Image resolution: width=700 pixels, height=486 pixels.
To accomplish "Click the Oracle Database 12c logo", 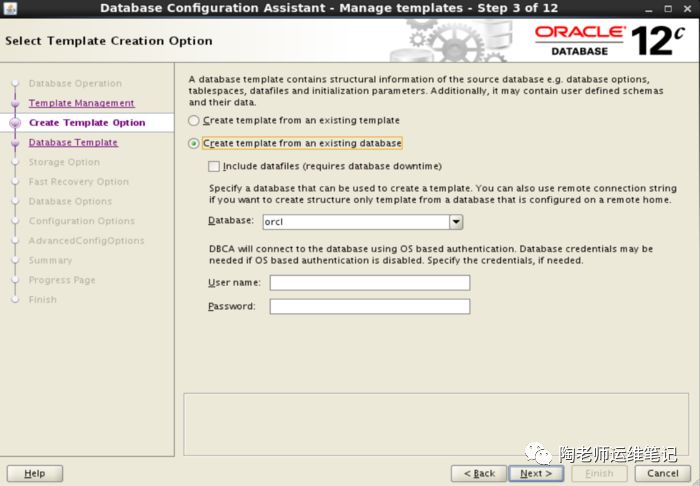I will click(x=610, y=41).
